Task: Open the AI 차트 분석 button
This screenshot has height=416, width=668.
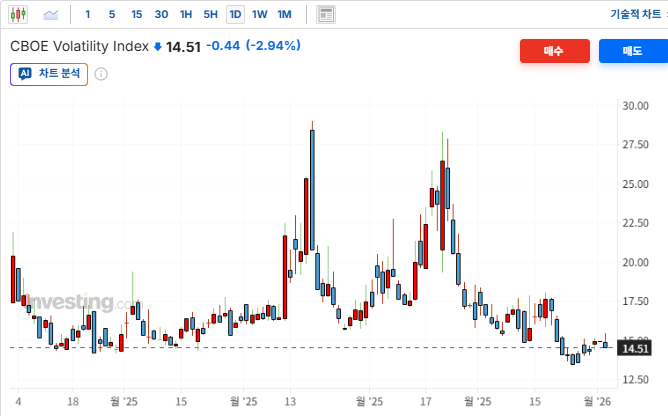Action: coord(49,74)
